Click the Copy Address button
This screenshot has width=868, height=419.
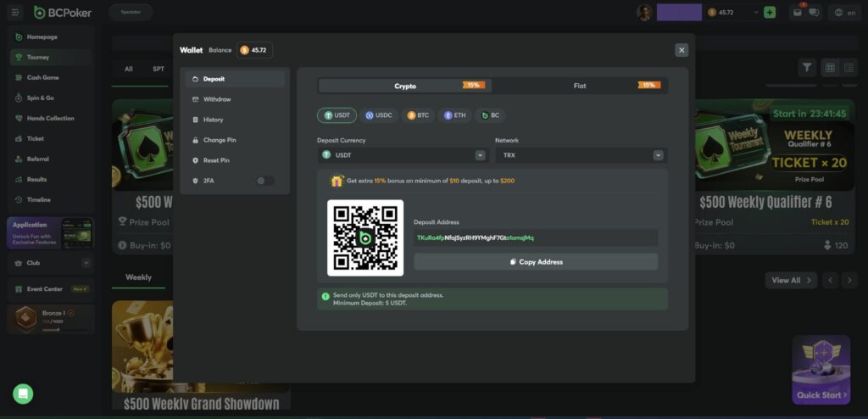pos(536,261)
